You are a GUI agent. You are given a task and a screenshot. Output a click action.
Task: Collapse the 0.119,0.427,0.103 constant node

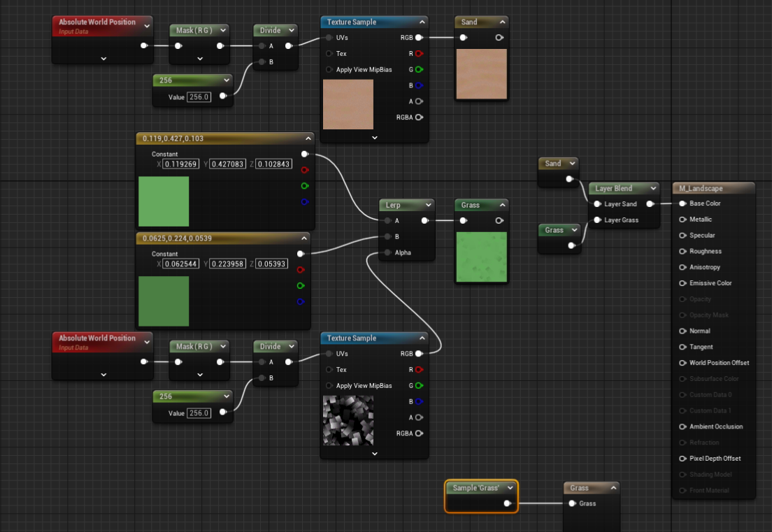pyautogui.click(x=308, y=138)
